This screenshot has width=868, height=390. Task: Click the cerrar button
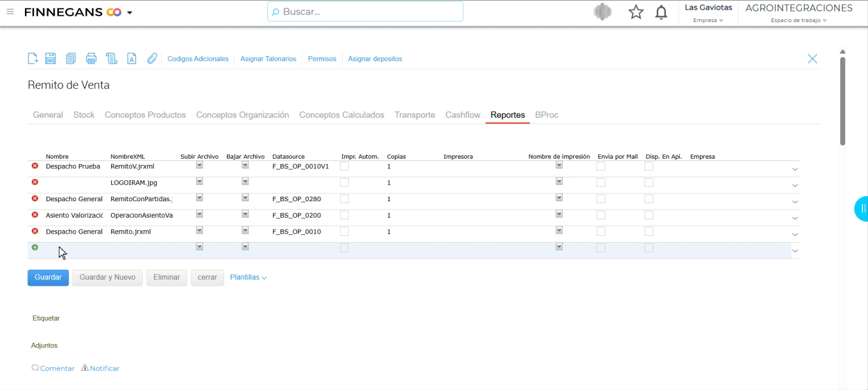click(207, 278)
